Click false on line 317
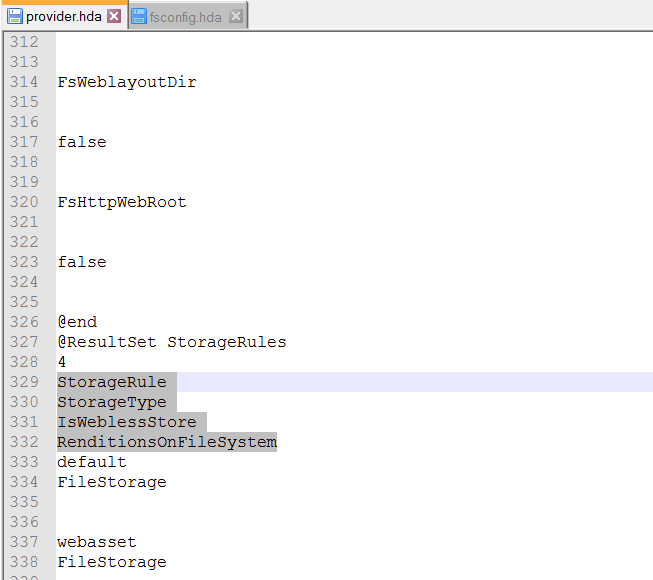 [81, 142]
